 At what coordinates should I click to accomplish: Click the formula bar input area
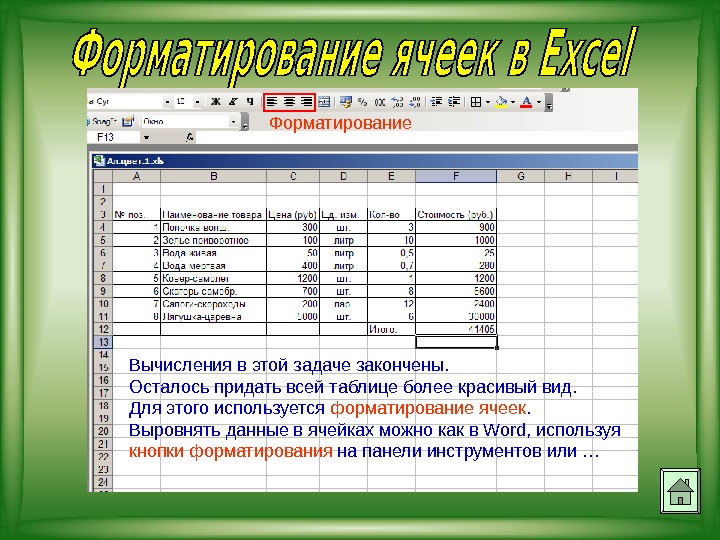click(x=416, y=137)
